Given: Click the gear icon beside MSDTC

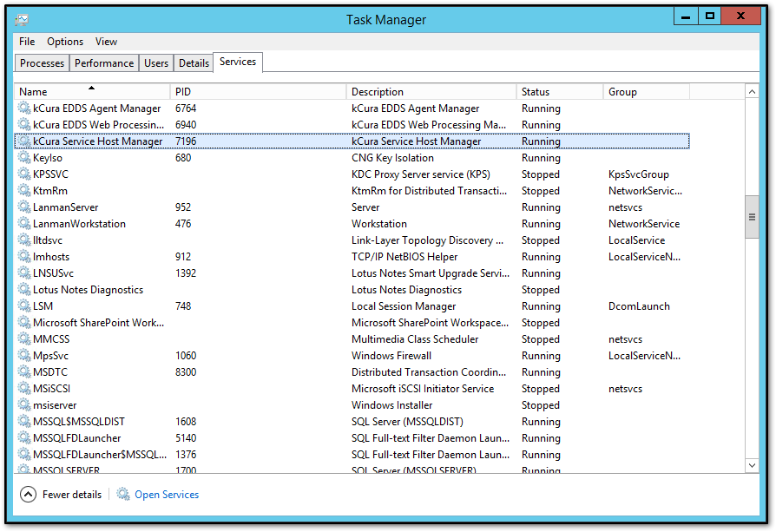Looking at the screenshot, I should tap(23, 371).
